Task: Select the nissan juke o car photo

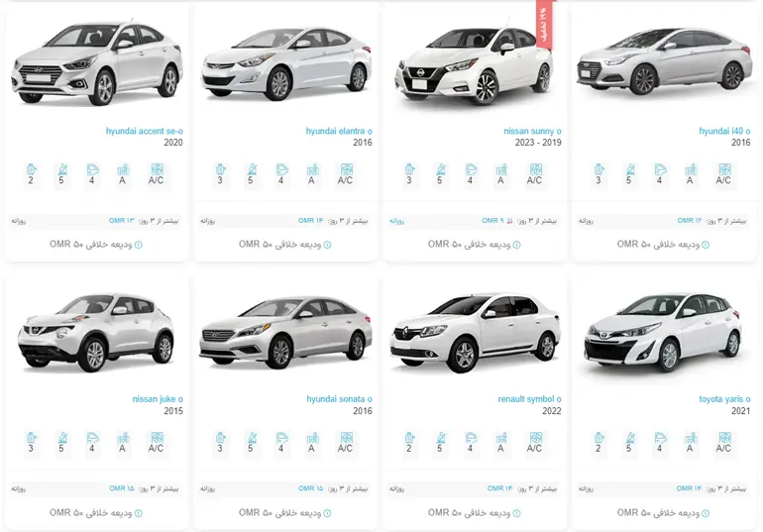Action: pyautogui.click(x=96, y=332)
